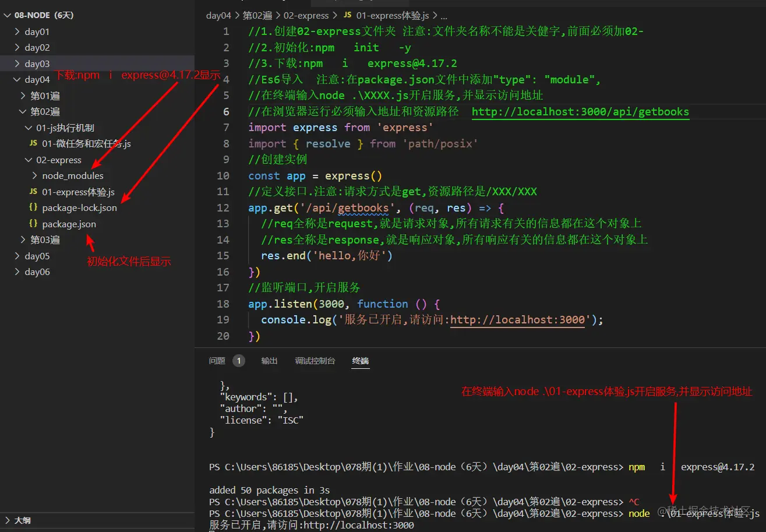766x532 pixels.
Task: Expand the 大纲 outline section chevron
Action: tap(7, 520)
